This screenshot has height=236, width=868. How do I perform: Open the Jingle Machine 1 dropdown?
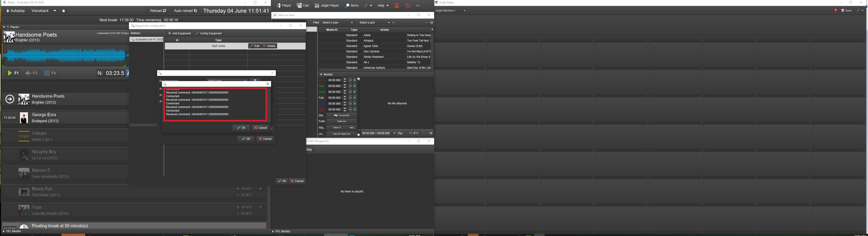(451, 11)
